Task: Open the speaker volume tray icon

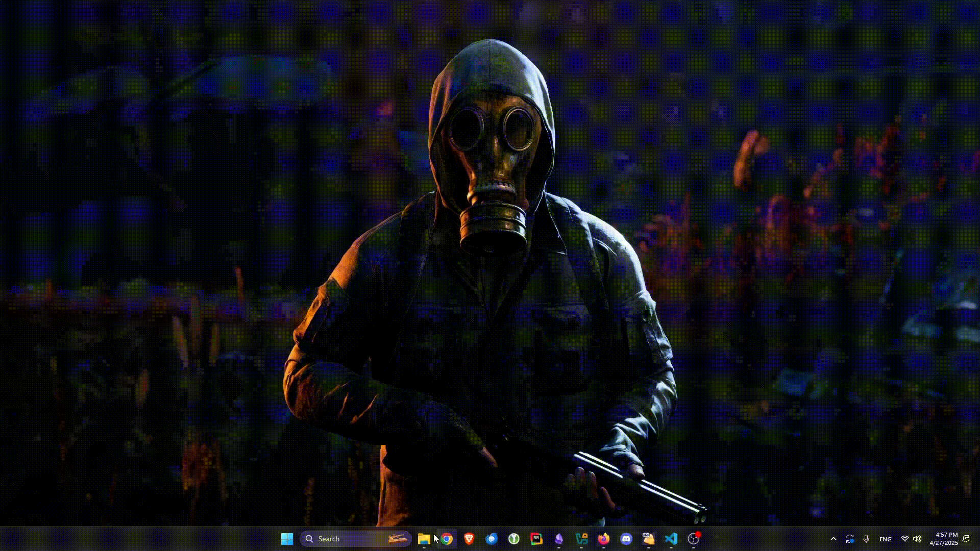Action: point(917,539)
